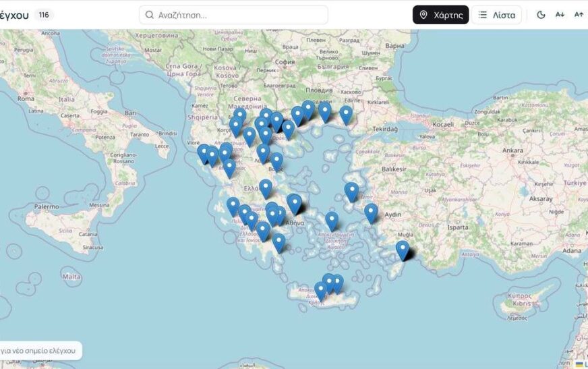Screen dimensions: 588x369
Task: Toggle dark mode with the moon icon
Action: (541, 15)
